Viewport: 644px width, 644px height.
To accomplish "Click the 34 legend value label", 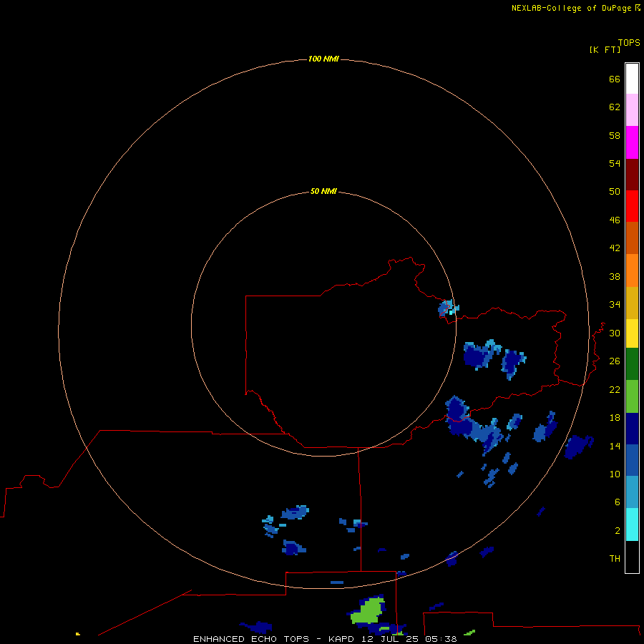I will coord(615,305).
